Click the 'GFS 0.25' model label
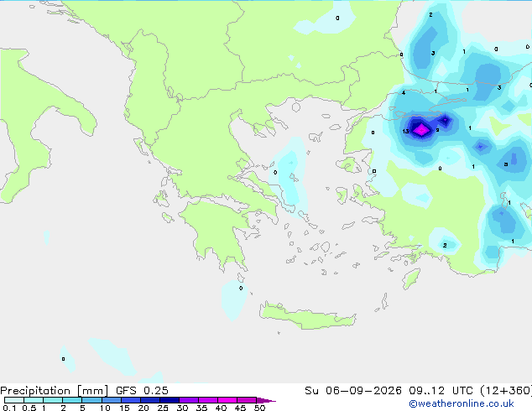Image resolution: width=532 pixels, height=411 pixels. pos(142,391)
